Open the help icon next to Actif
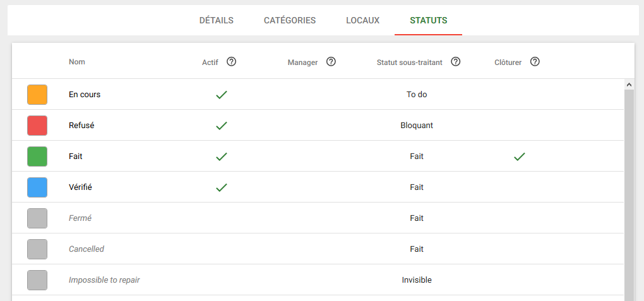The image size is (644, 301). 232,62
